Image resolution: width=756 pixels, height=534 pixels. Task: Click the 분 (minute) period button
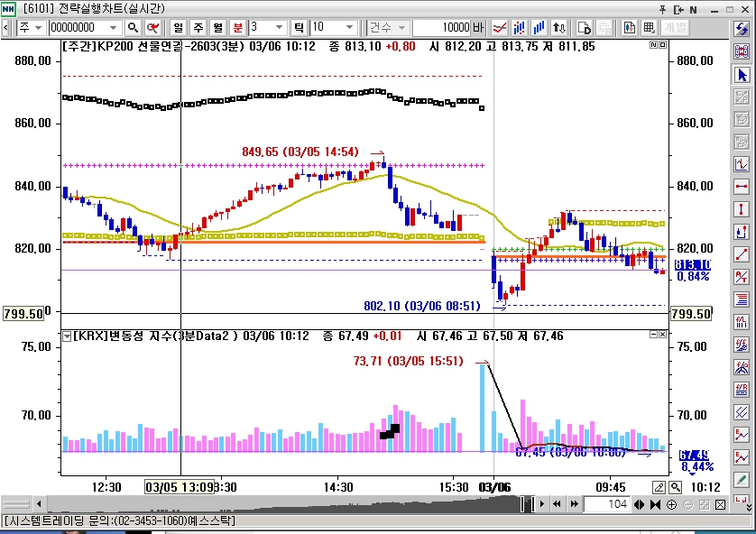236,28
